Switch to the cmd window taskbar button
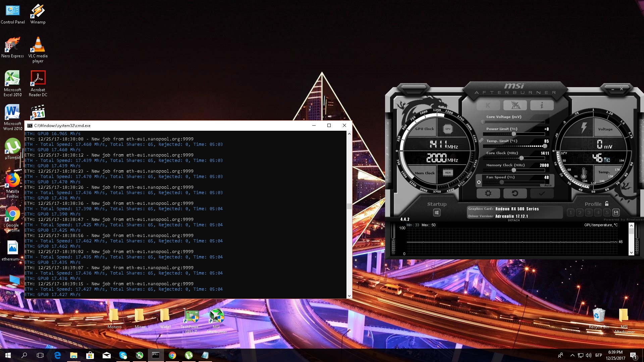The width and height of the screenshot is (644, 362). click(156, 355)
